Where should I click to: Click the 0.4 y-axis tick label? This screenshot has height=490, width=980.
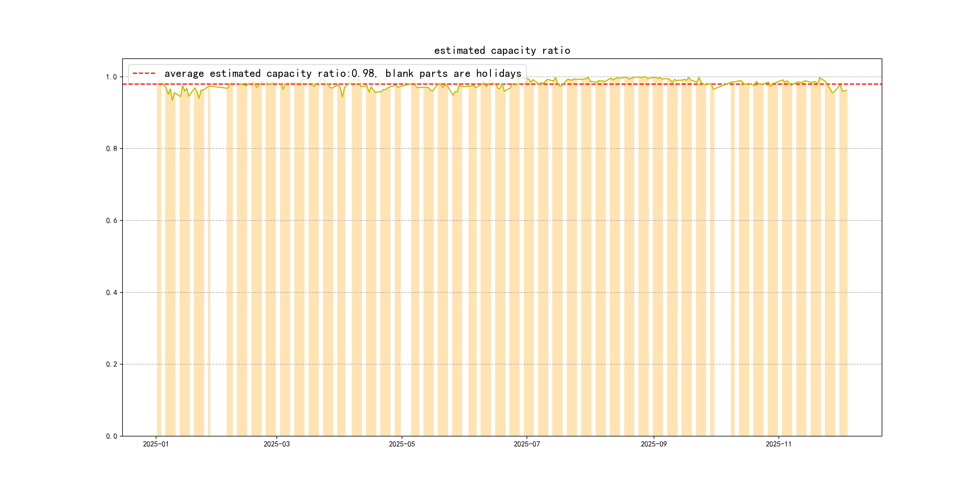112,292
